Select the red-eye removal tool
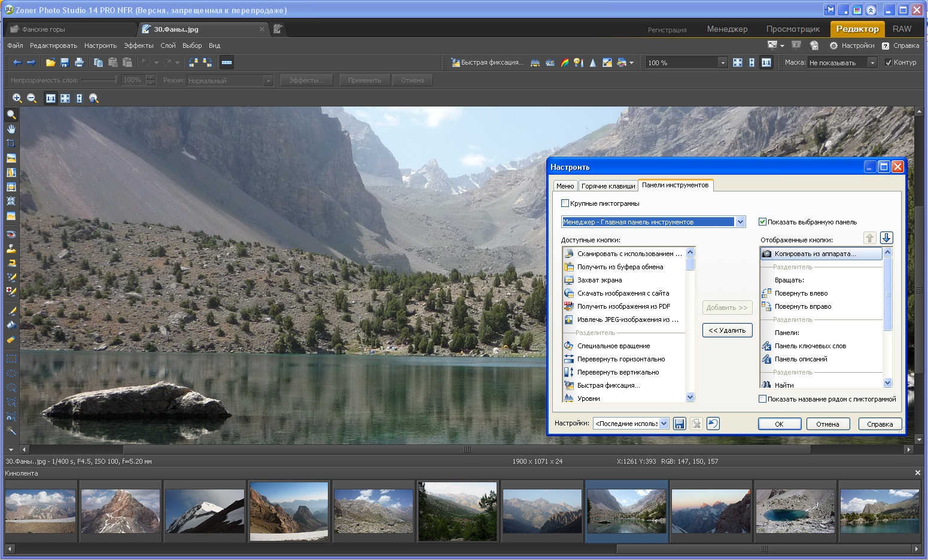The height and width of the screenshot is (560, 928). pyautogui.click(x=11, y=235)
